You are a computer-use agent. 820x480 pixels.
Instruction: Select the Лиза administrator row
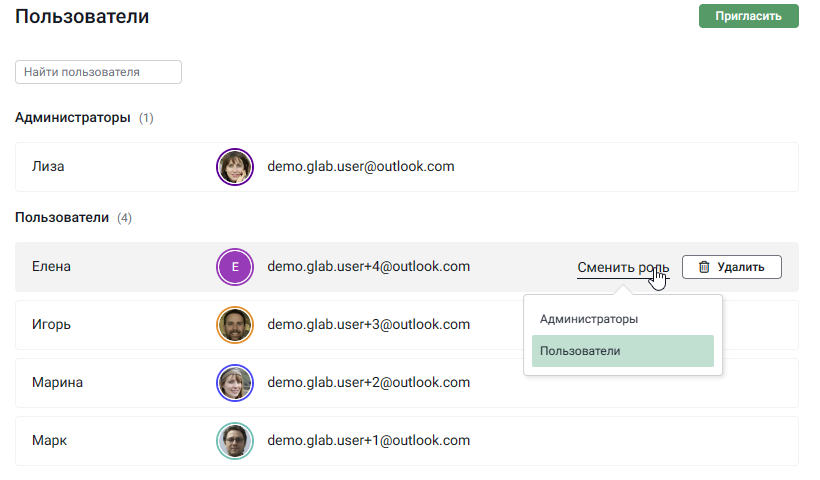click(x=406, y=167)
